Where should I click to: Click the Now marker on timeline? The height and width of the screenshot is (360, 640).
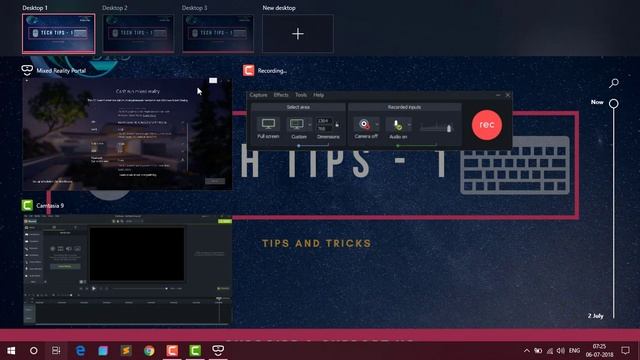(x=613, y=103)
